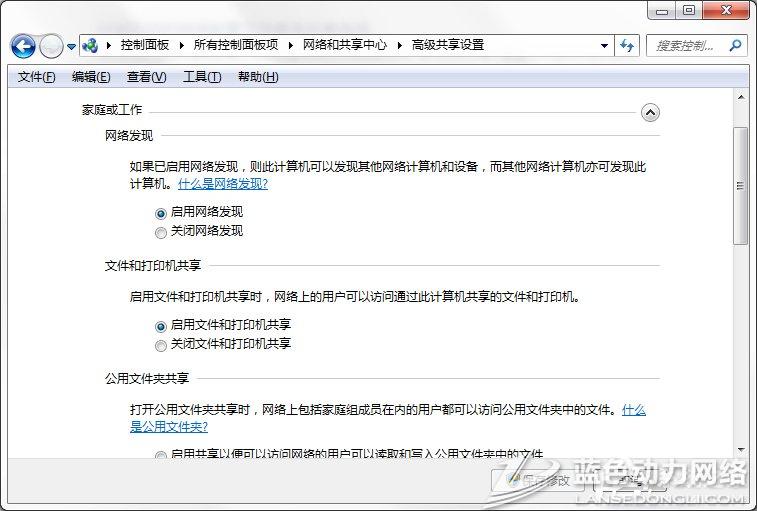Collapse the 家庭或工作 profile section chevron
Screen dimensions: 757x511
[650, 112]
